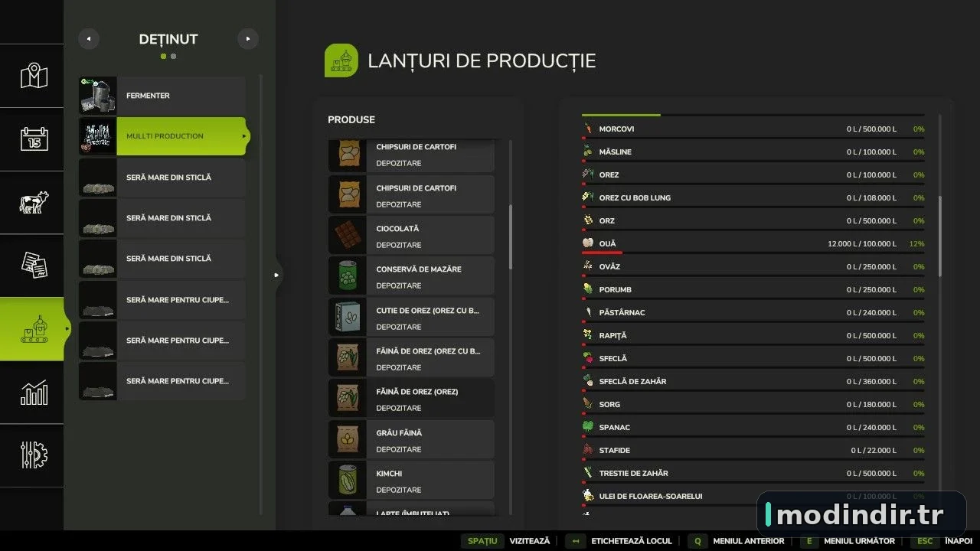Screen dimensions: 980x551
Task: Select Kimchi Depozitare product
Action: coord(412,481)
